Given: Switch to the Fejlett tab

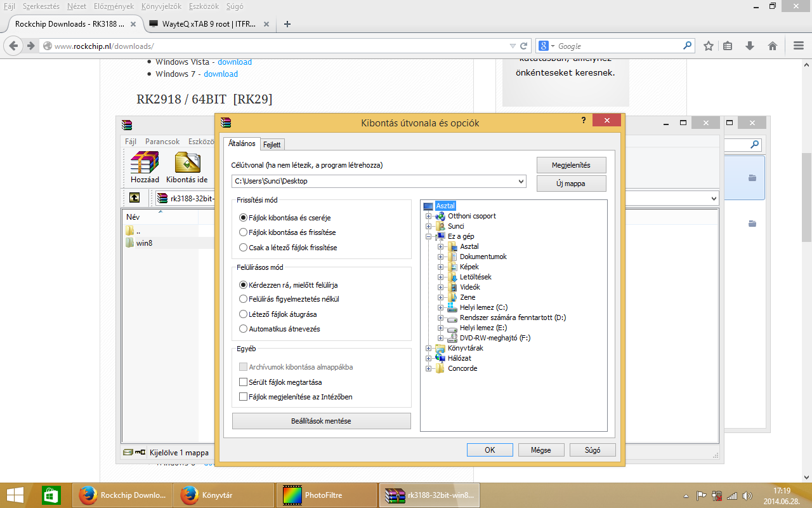Looking at the screenshot, I should 272,144.
